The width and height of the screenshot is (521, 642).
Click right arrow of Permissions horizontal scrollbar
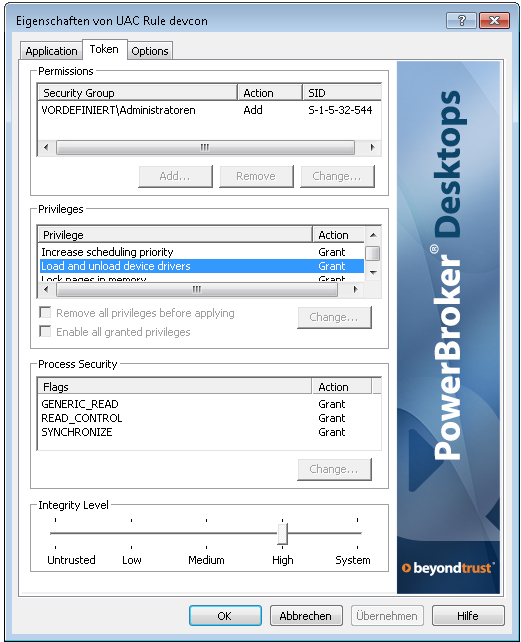(372, 147)
